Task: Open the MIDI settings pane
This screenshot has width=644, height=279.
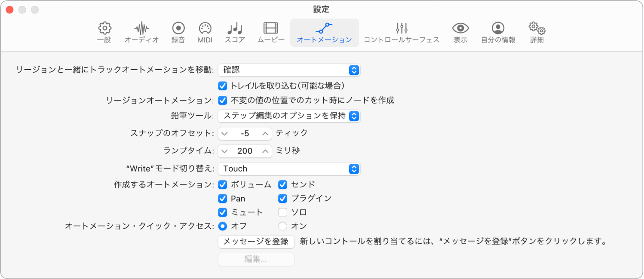Action: pos(205,32)
